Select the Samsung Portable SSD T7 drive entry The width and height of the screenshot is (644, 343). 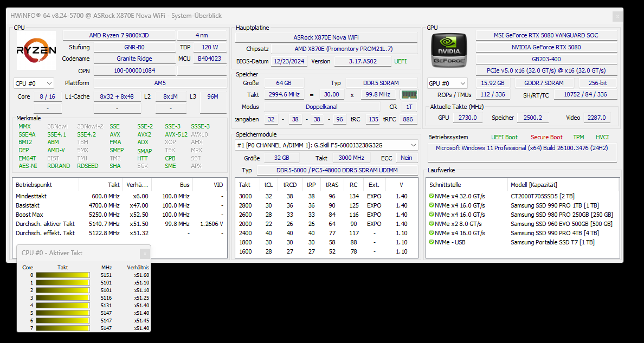[523, 242]
